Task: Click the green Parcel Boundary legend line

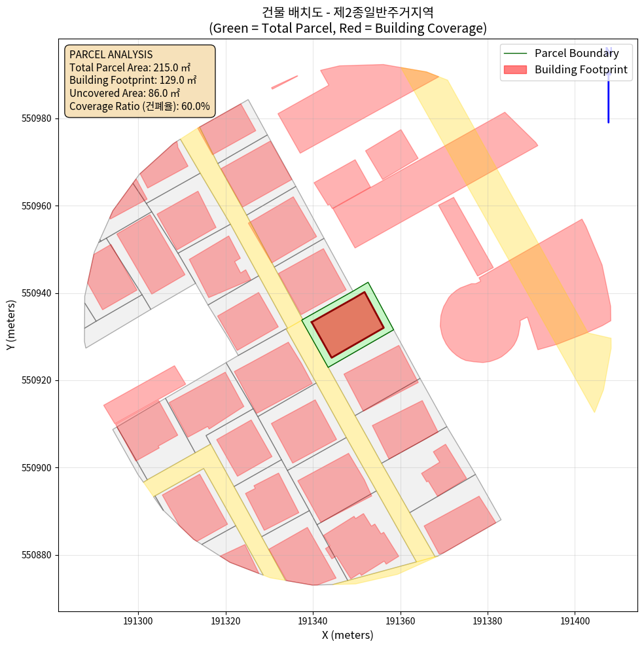Action: (516, 53)
